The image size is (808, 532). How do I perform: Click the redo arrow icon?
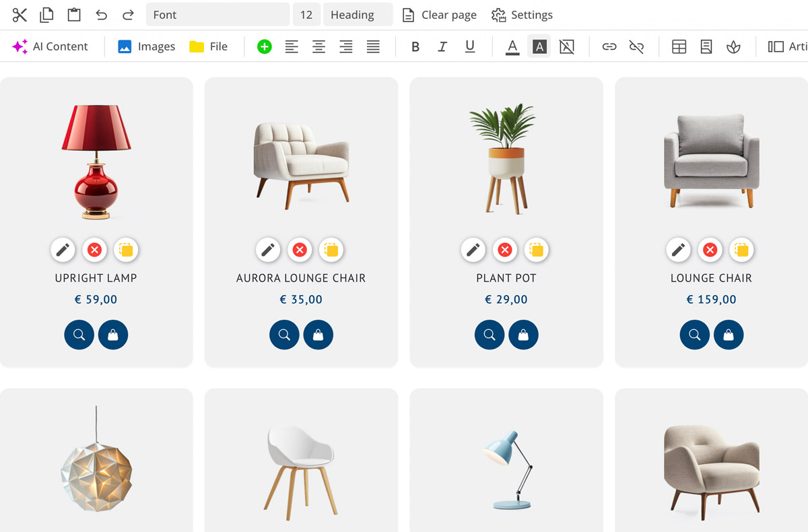[128, 15]
